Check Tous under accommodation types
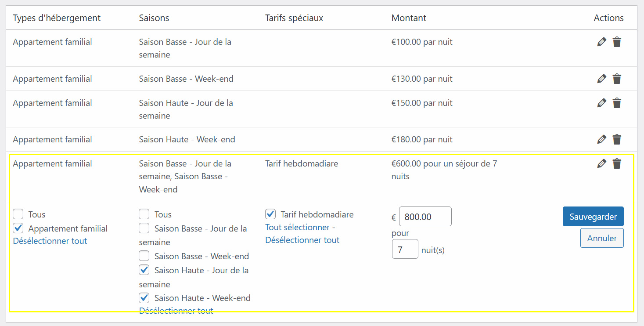Viewport: 644px width, 326px height. [18, 214]
